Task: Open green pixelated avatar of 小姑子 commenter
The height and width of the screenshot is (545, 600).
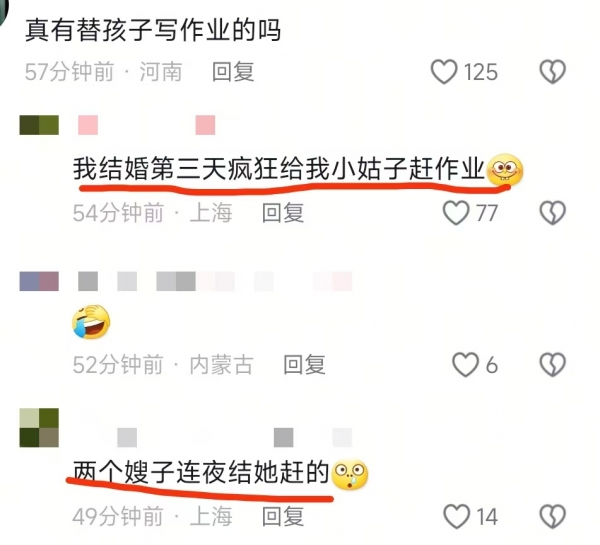Action: coord(39,125)
